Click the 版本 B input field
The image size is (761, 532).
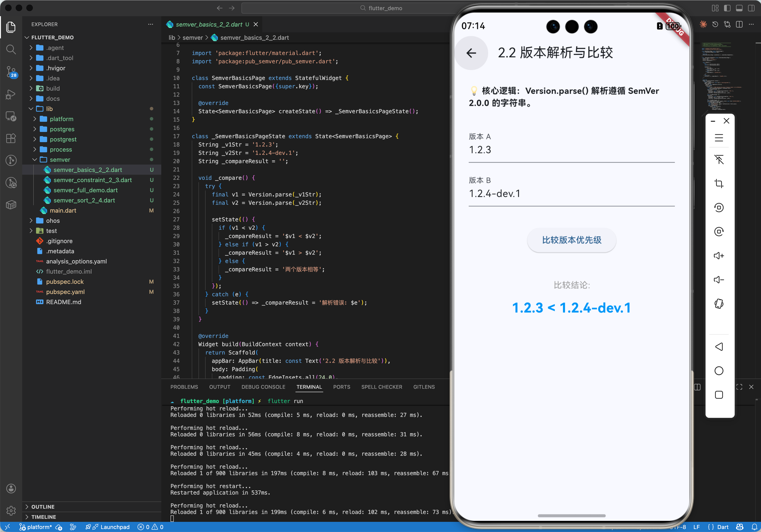(571, 193)
